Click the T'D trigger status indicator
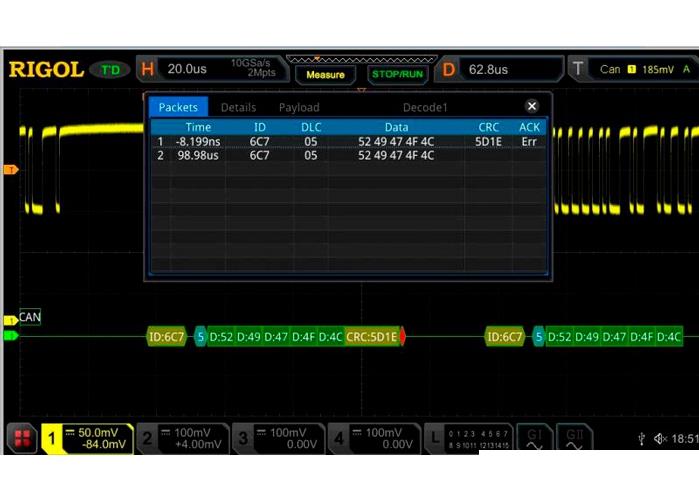 tap(111, 70)
